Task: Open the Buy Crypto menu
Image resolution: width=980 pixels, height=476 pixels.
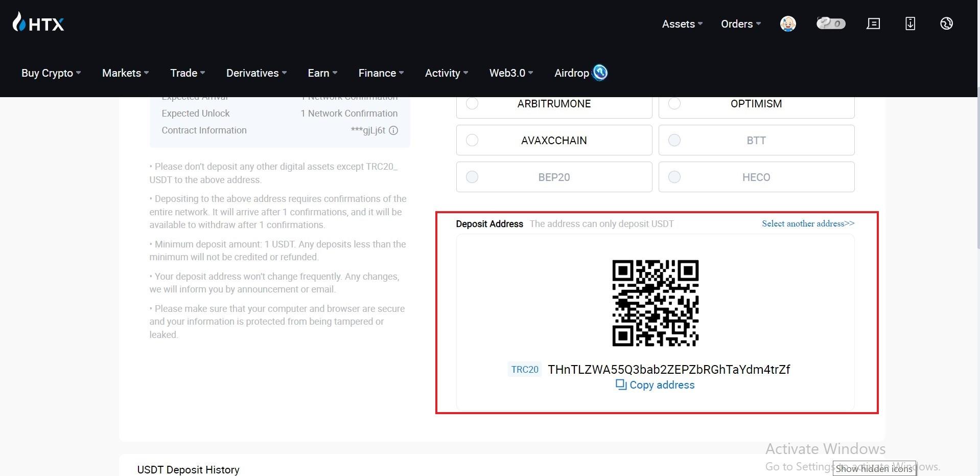Action: (51, 73)
